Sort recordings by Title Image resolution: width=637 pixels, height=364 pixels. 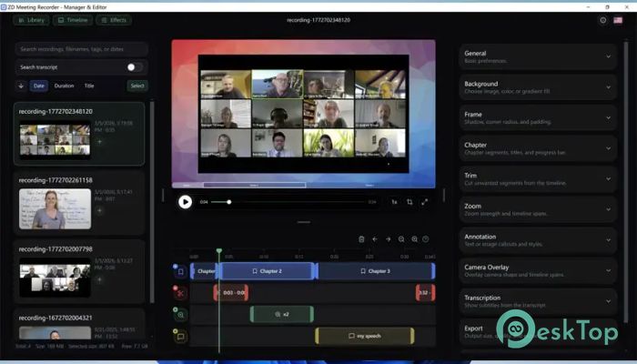pos(89,86)
